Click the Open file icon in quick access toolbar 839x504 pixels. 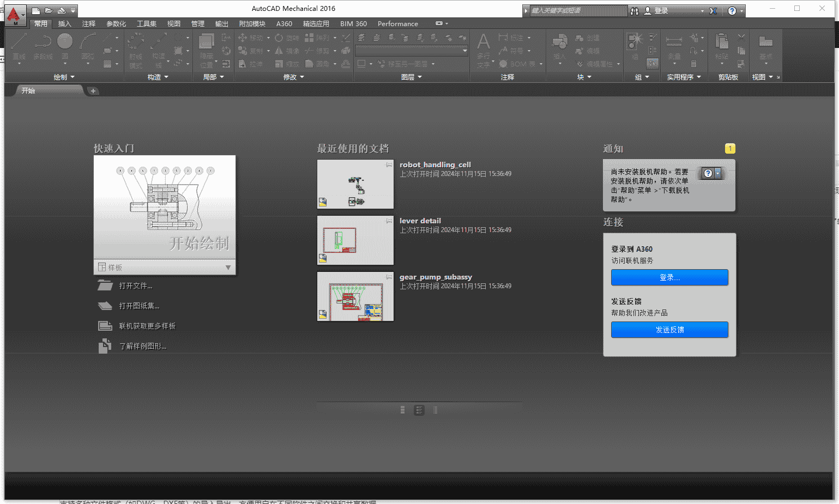(x=49, y=10)
